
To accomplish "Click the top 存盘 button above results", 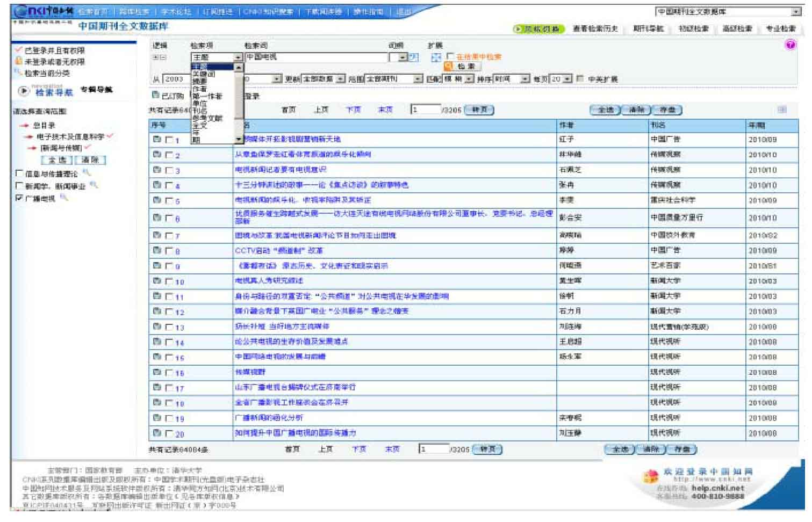I will pos(667,110).
